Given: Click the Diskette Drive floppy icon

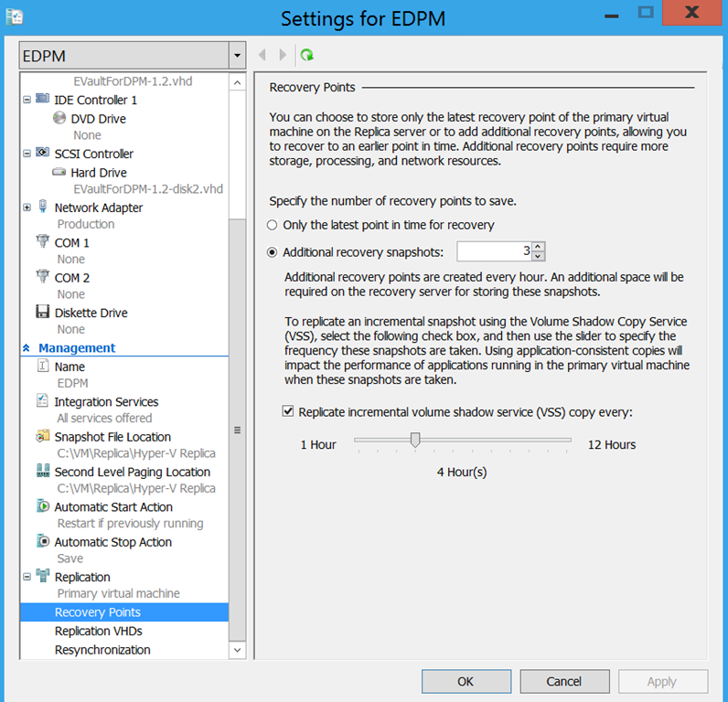Looking at the screenshot, I should point(42,312).
